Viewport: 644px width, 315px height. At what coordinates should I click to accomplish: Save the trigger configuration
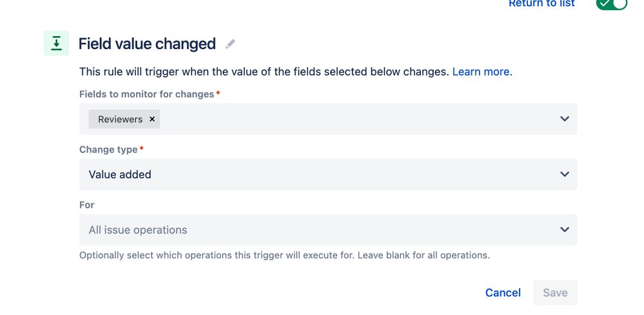(555, 293)
